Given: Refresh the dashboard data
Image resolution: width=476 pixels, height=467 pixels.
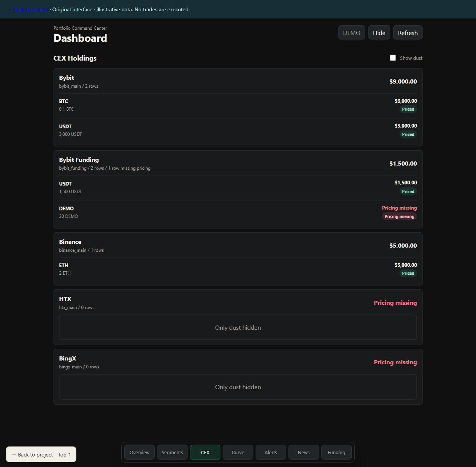Looking at the screenshot, I should click(x=408, y=33).
